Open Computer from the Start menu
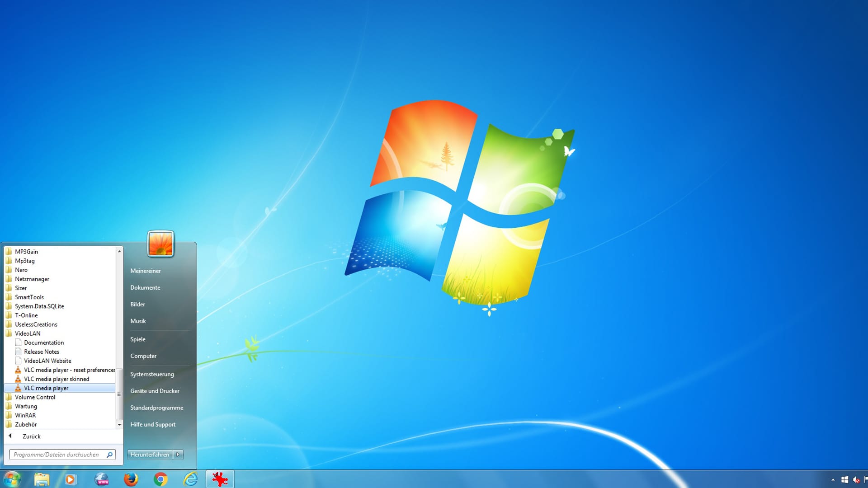Screen dimensions: 868x488 pos(143,356)
